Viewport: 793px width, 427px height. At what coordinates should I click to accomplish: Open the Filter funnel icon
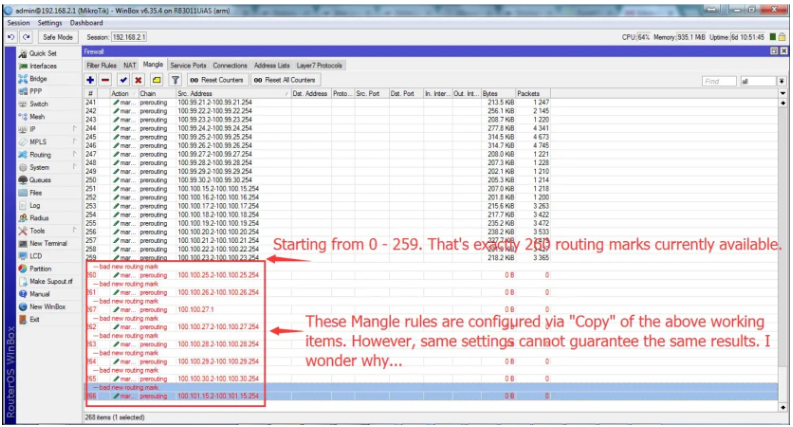[x=175, y=80]
